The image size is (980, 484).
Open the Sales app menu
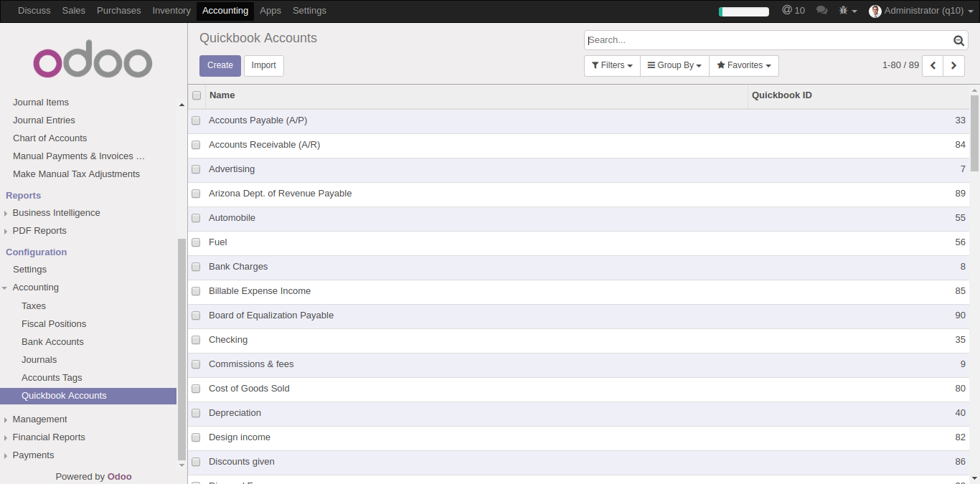74,11
